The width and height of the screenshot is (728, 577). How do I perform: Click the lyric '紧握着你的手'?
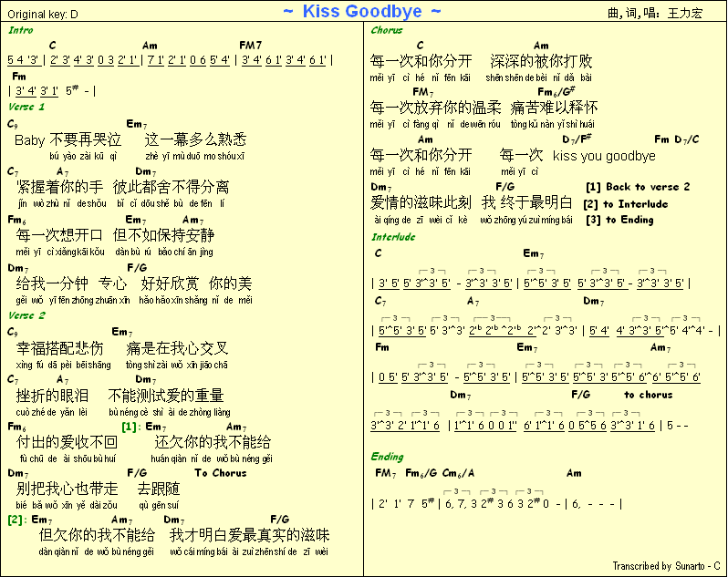click(59, 187)
